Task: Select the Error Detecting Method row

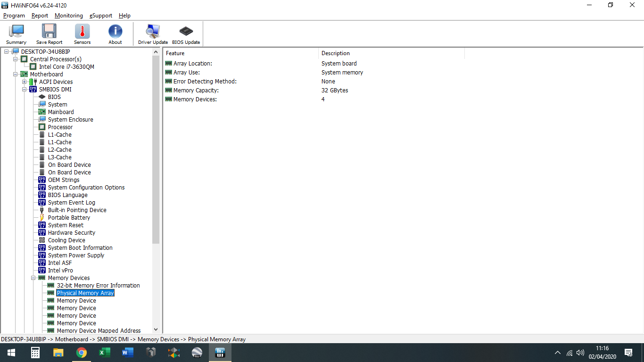Action: point(314,81)
